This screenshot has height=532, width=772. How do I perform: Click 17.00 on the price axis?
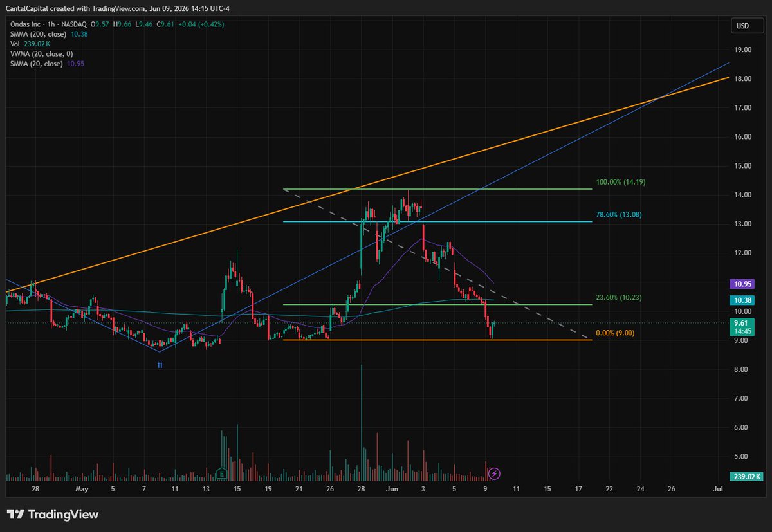pos(744,107)
